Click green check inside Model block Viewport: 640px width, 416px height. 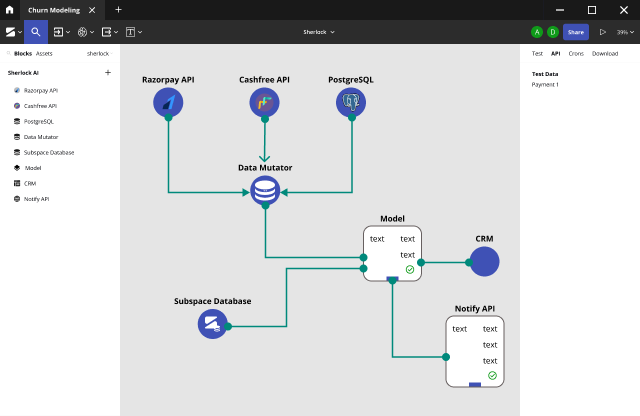[410, 269]
